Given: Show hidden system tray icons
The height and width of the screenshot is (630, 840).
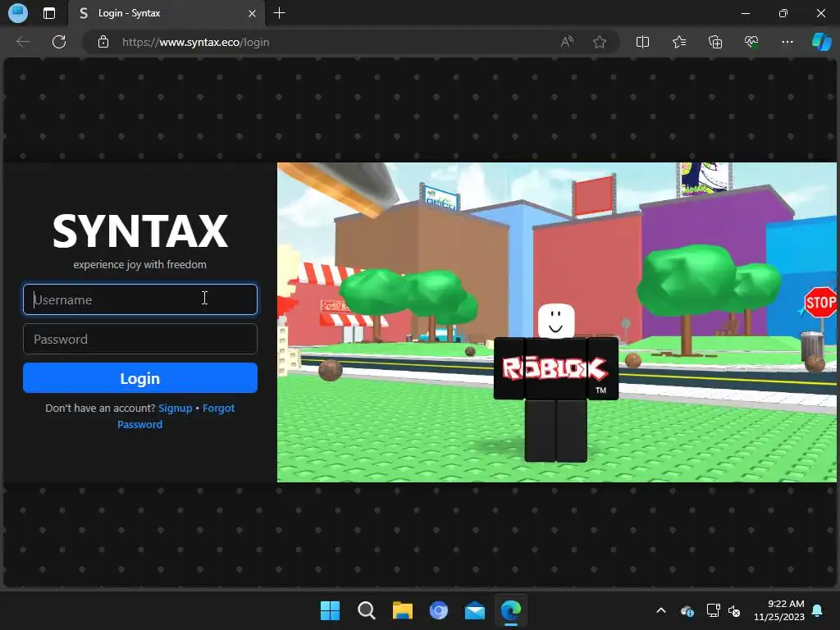Looking at the screenshot, I should click(661, 610).
